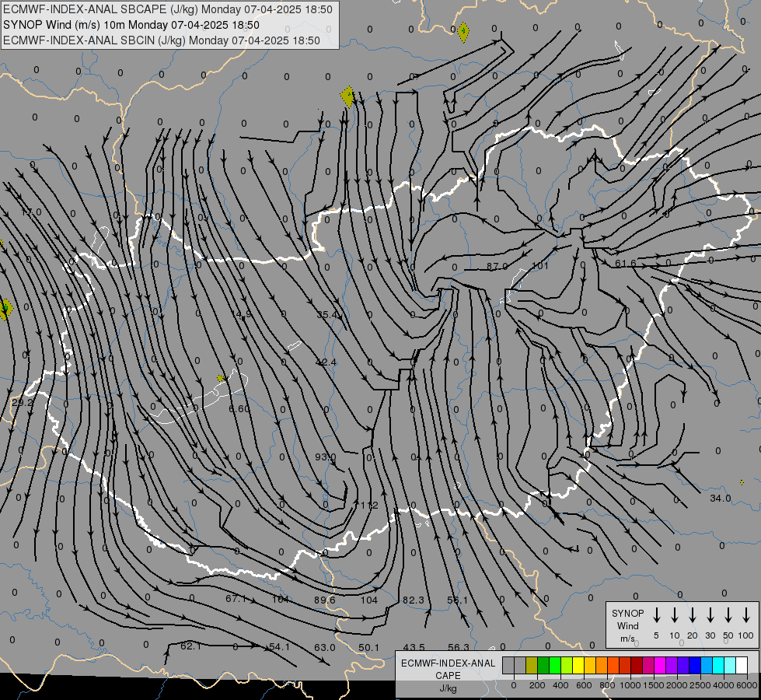Viewport: 761px width, 700px height.
Task: Select the white swatch ending the CAPE scale
Action: [741, 666]
